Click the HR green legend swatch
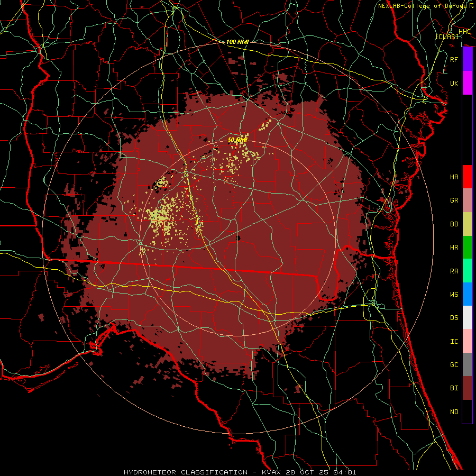 click(467, 247)
